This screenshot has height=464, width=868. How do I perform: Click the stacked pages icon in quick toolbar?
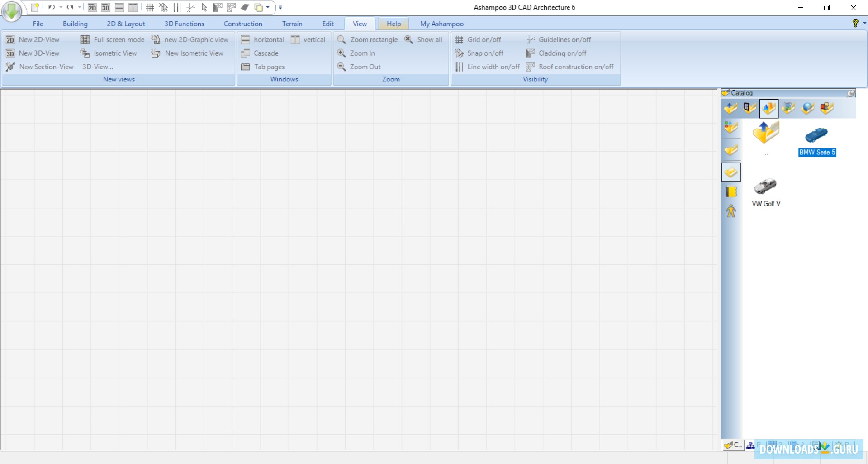pyautogui.click(x=258, y=7)
